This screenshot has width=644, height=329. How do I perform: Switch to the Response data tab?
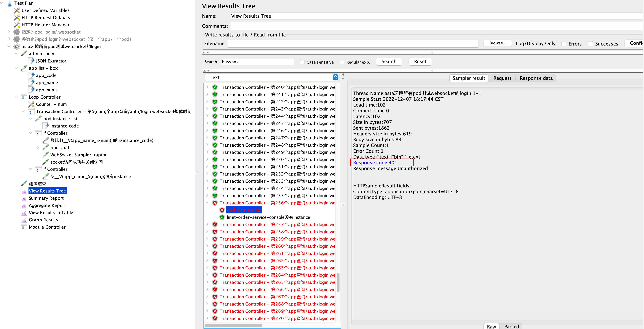click(536, 78)
